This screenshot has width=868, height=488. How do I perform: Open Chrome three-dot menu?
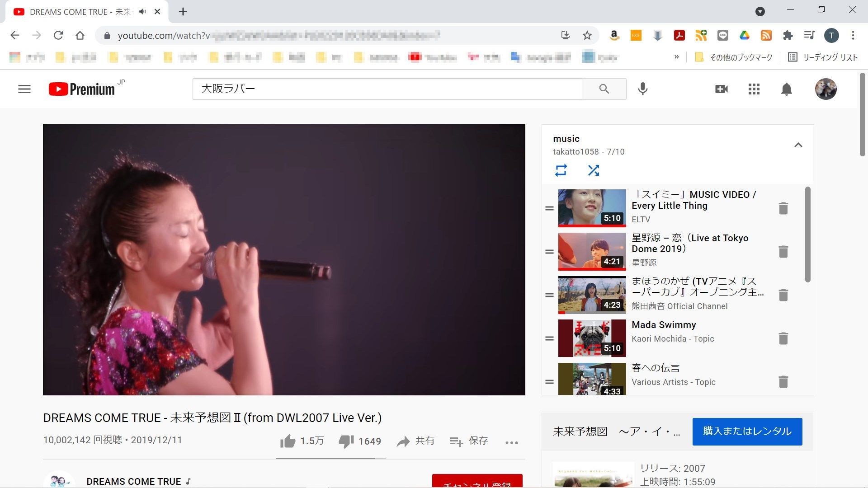coord(853,35)
